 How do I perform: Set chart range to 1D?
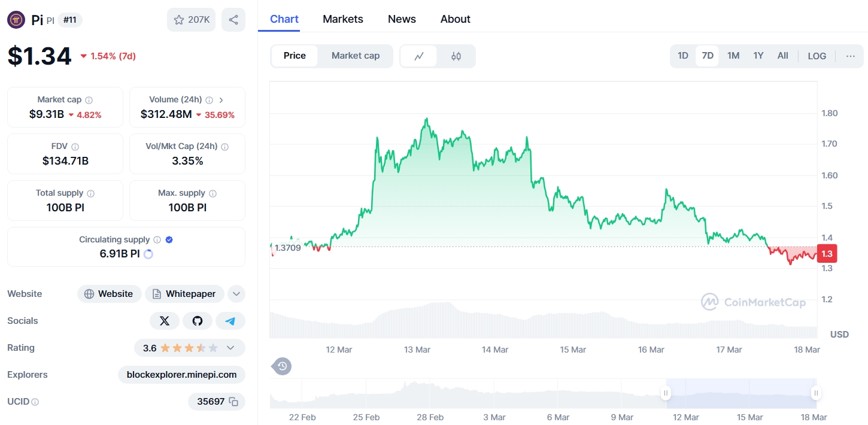coord(683,56)
